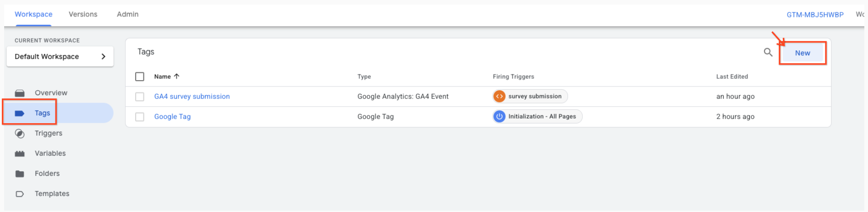
Task: Toggle the select-all tags checkbox
Action: [140, 76]
